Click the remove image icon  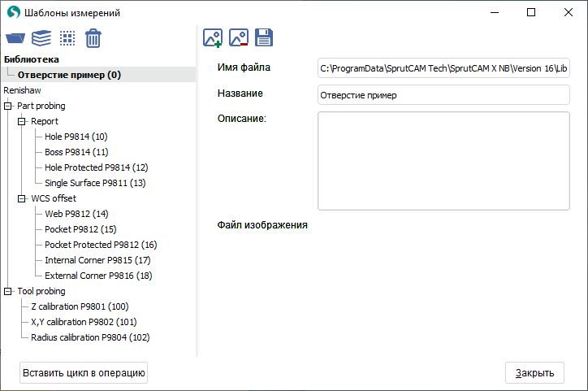238,37
